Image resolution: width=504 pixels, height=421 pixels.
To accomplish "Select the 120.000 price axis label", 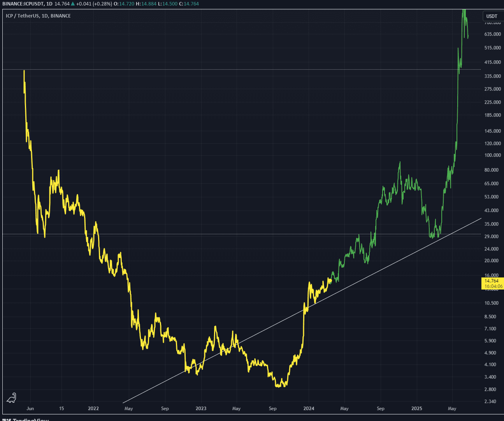I will [x=492, y=144].
